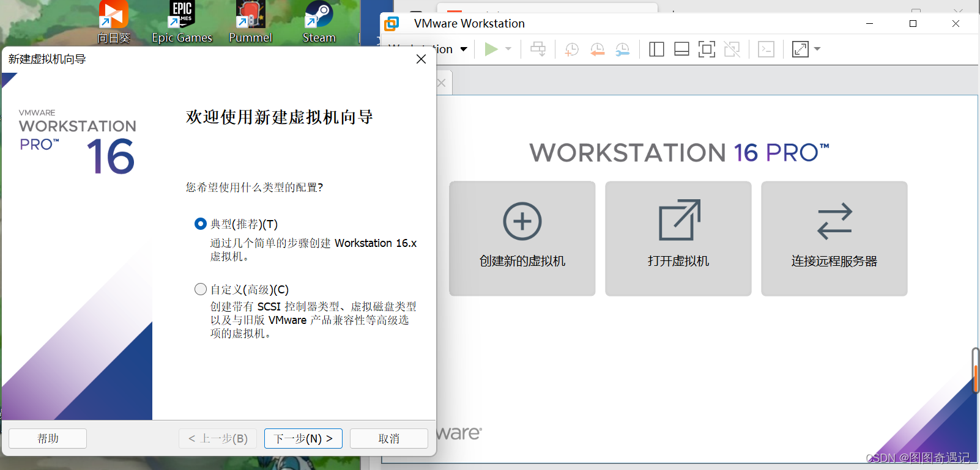
Task: Click the send Ctrl+Alt+Del toolbar icon
Action: 538,49
